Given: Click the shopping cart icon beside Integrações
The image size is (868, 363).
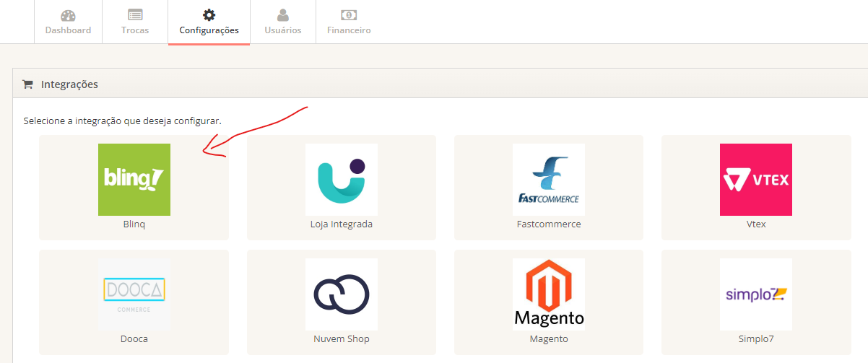Looking at the screenshot, I should tap(28, 84).
